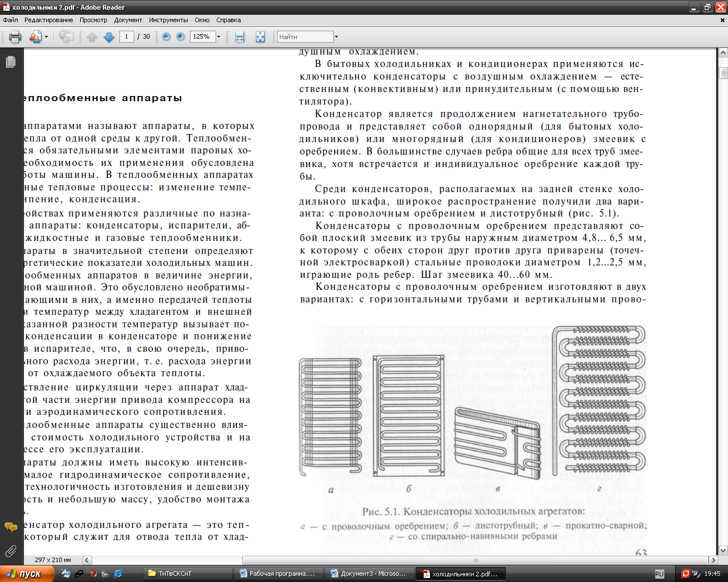This screenshot has width=728, height=582.
Task: Select the fit width scrolling icon
Action: point(240,37)
